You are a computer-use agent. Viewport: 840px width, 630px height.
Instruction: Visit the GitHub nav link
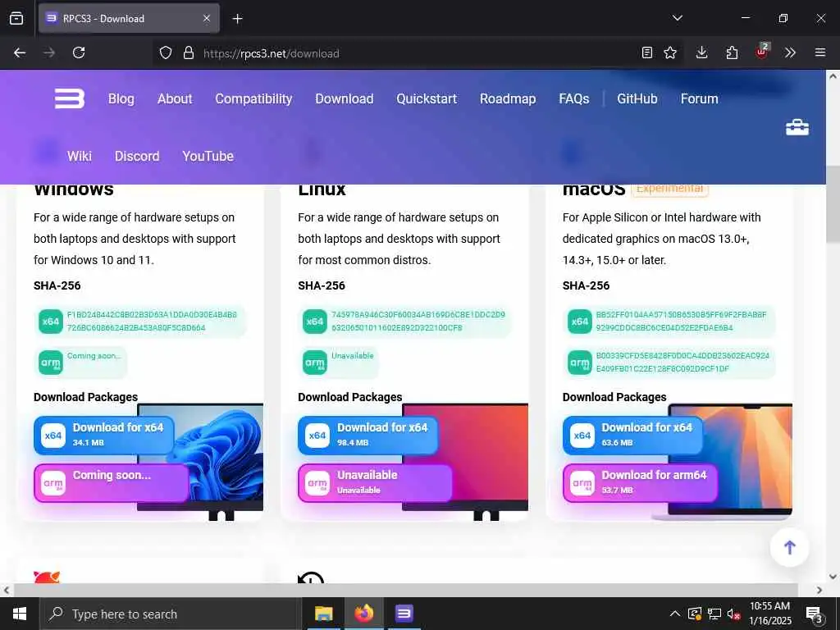tap(637, 98)
